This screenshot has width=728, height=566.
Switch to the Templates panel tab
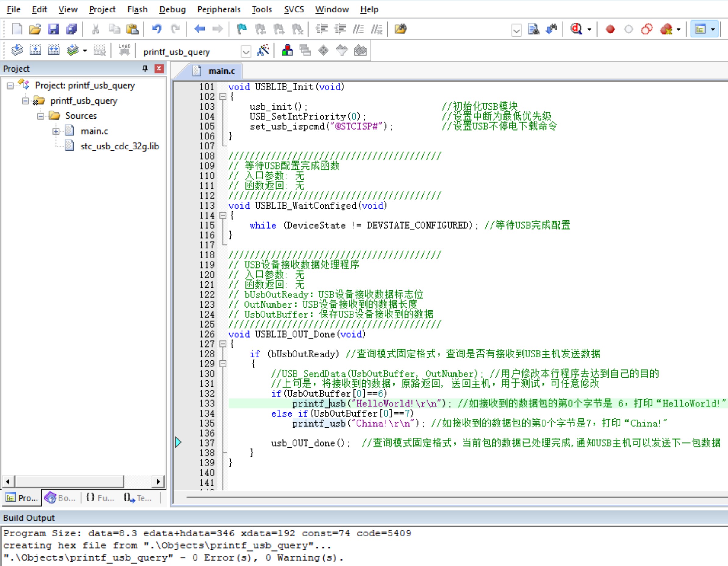pyautogui.click(x=139, y=498)
